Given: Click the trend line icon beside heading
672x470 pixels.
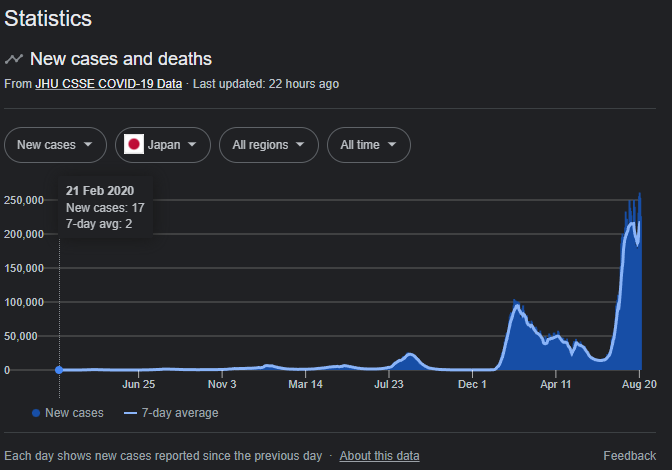Looking at the screenshot, I should (x=14, y=59).
